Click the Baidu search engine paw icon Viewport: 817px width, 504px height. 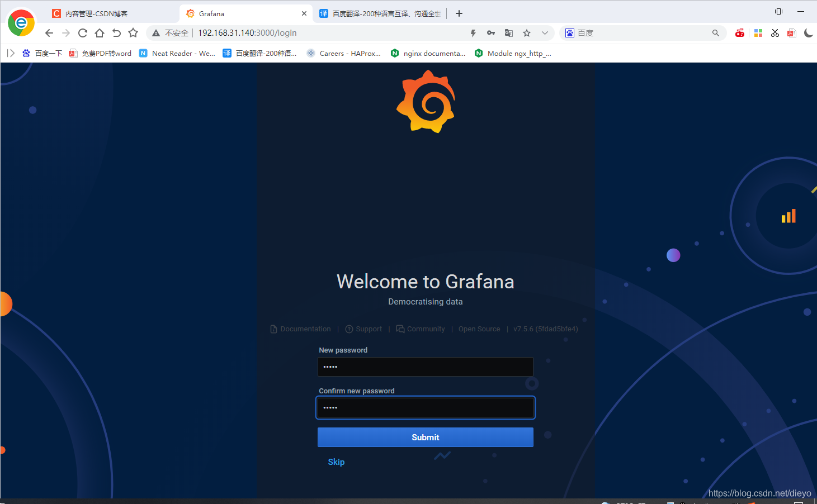(570, 33)
